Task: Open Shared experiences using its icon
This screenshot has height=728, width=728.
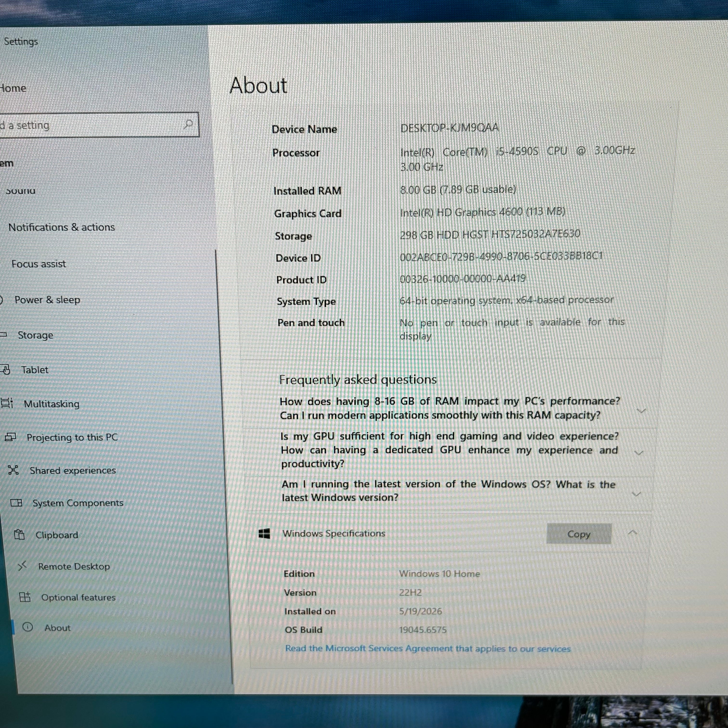Action: pyautogui.click(x=13, y=470)
